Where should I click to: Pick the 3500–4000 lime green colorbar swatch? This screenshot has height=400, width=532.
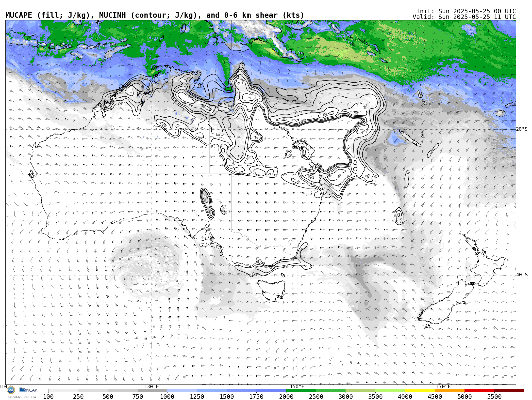tap(390, 391)
